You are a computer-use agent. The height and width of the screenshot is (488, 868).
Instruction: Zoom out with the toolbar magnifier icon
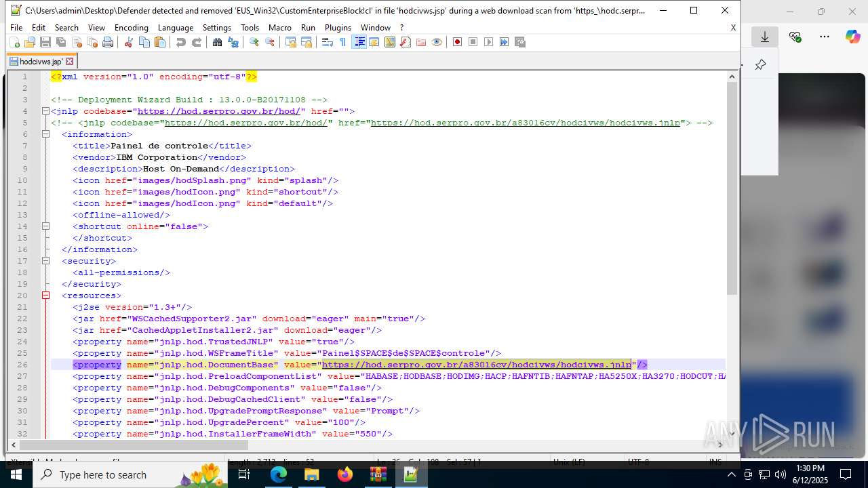pyautogui.click(x=269, y=42)
